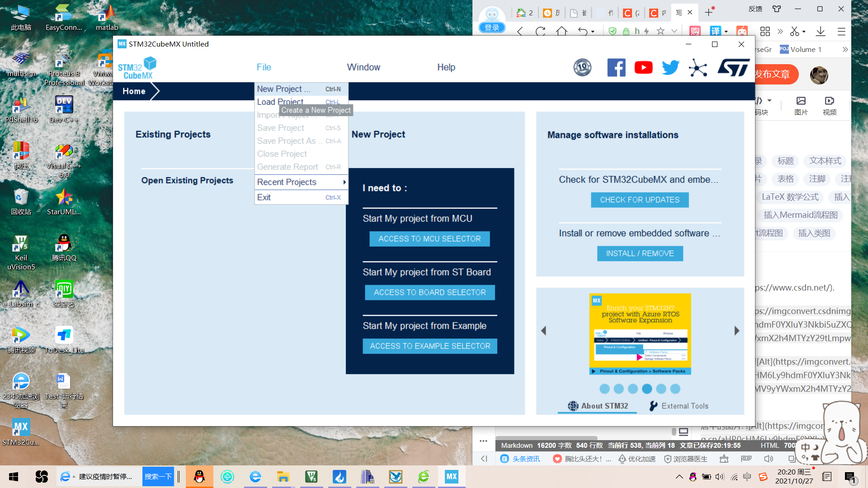Open the matlab desktop shortcut
This screenshot has height=488, width=868.
click(107, 17)
